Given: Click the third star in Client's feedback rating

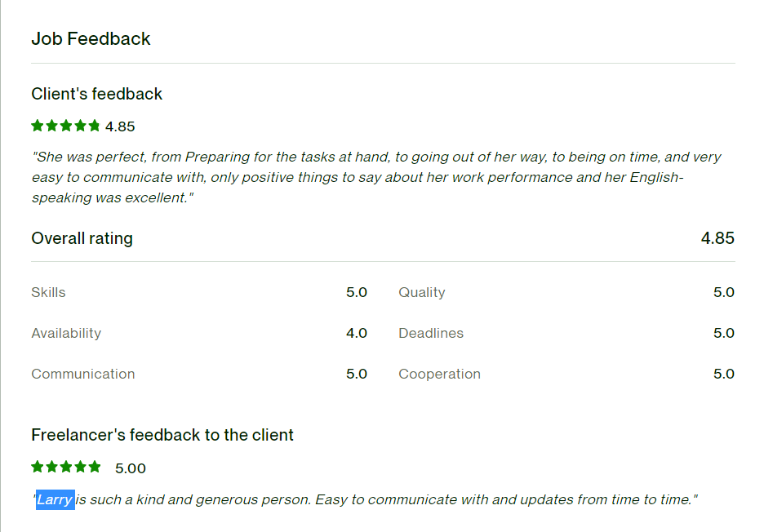Looking at the screenshot, I should (65, 126).
